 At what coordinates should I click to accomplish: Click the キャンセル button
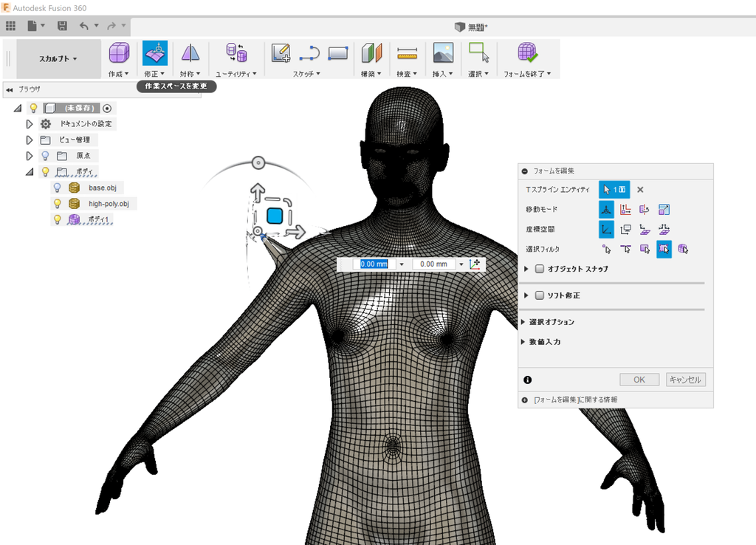pyautogui.click(x=686, y=380)
